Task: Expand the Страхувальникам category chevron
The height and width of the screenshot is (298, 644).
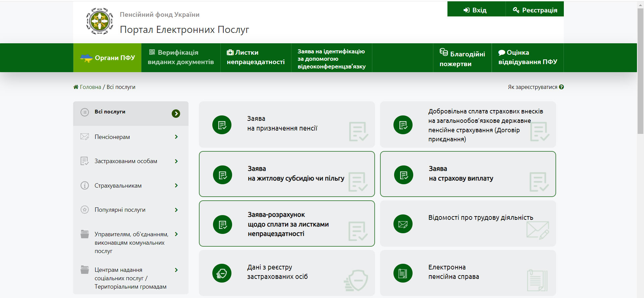Action: [x=176, y=185]
